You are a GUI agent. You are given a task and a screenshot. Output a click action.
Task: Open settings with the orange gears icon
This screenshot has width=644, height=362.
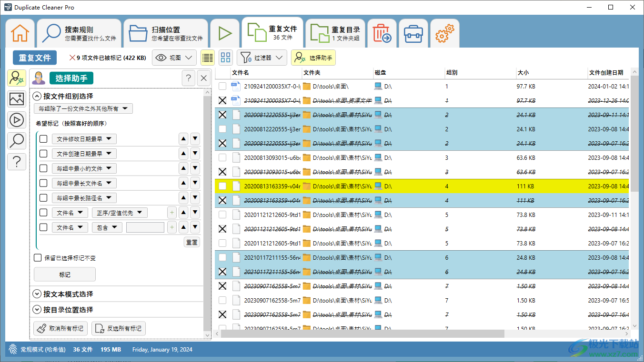(444, 33)
